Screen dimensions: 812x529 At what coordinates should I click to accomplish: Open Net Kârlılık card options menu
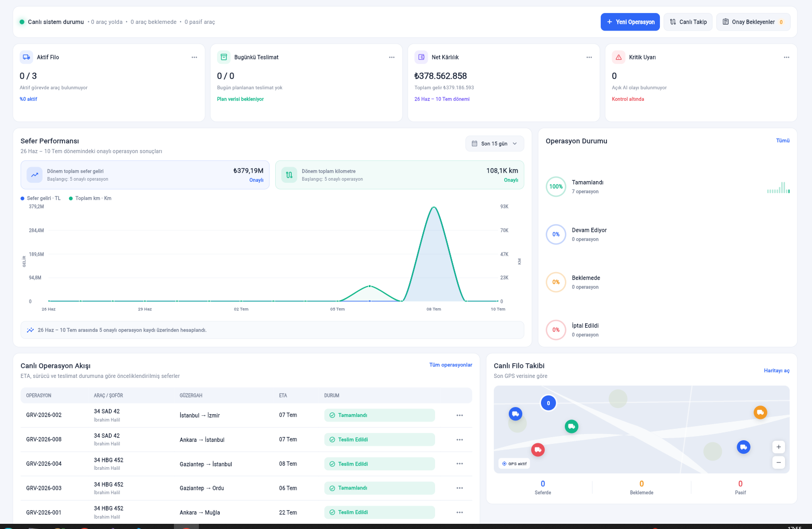[x=589, y=57]
